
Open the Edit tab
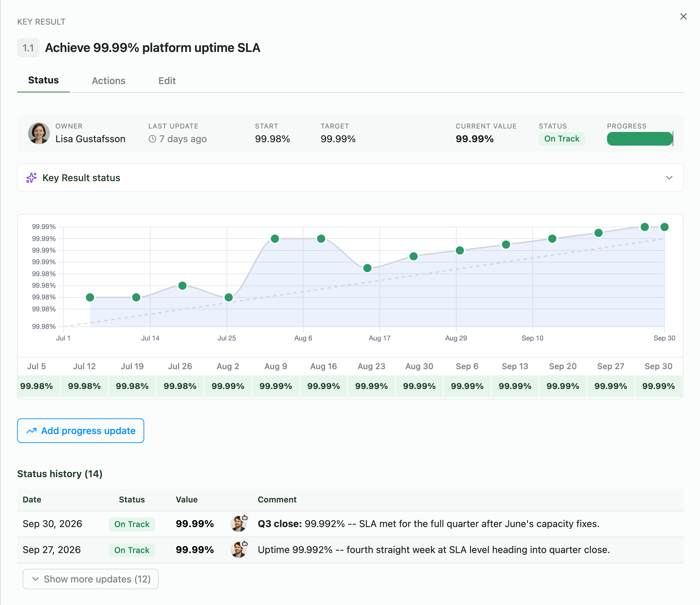pyautogui.click(x=167, y=81)
